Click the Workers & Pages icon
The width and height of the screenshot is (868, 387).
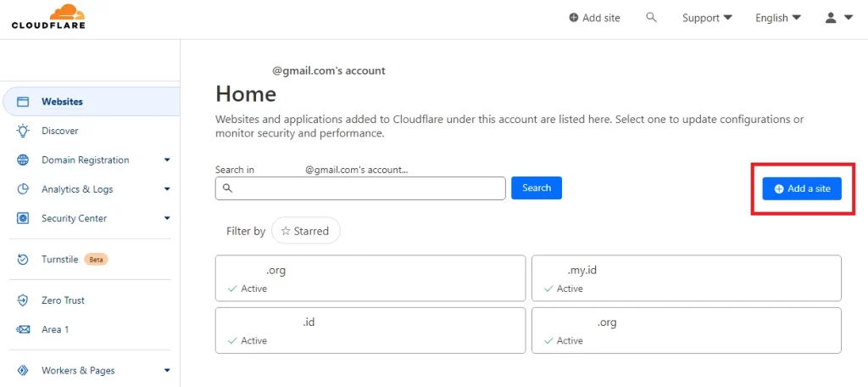23,370
